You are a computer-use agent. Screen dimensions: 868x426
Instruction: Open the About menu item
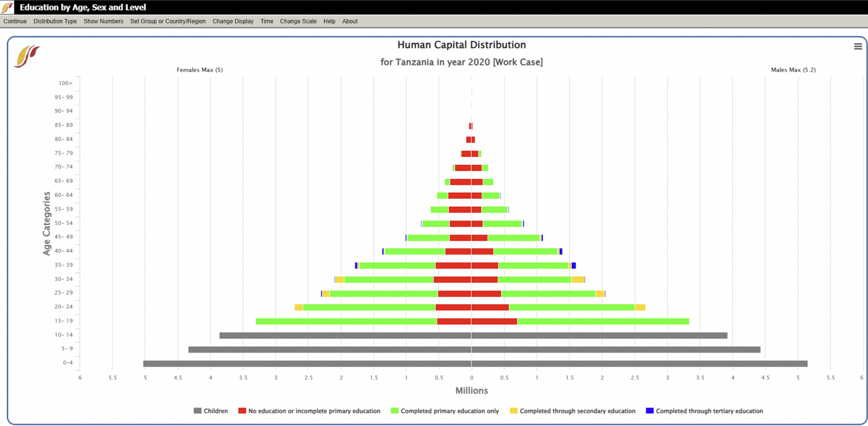[x=350, y=21]
